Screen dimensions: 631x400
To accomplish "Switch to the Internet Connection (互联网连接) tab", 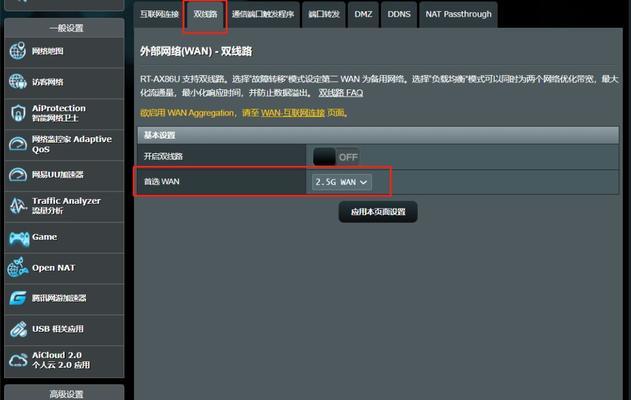I will [x=159, y=14].
